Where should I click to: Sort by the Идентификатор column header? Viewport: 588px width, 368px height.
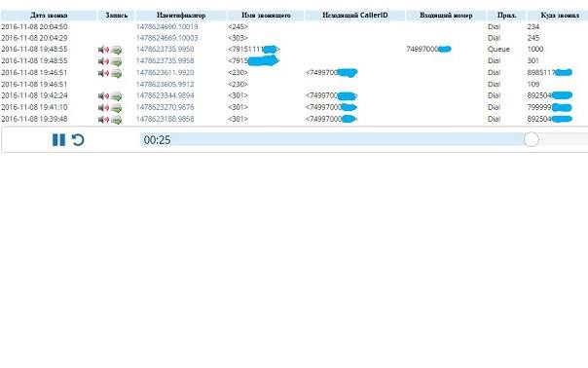click(x=181, y=16)
